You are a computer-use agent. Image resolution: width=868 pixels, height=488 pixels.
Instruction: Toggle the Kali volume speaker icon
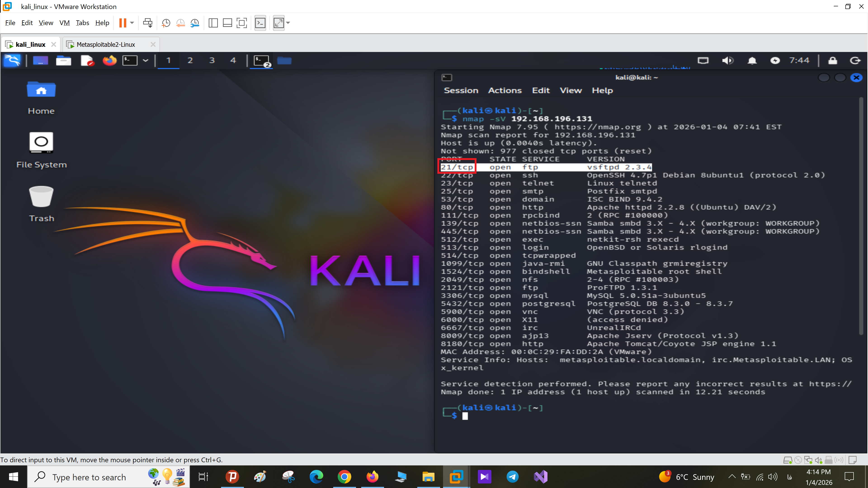point(727,61)
